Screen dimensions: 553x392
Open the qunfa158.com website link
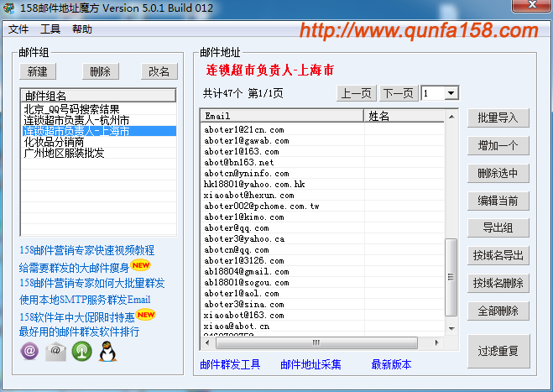pyautogui.click(x=419, y=31)
